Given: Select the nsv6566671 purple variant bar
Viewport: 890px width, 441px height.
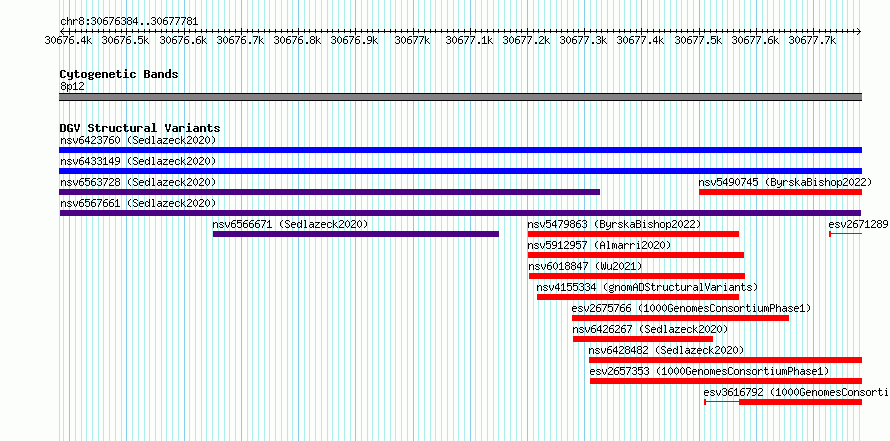Looking at the screenshot, I should [x=356, y=234].
